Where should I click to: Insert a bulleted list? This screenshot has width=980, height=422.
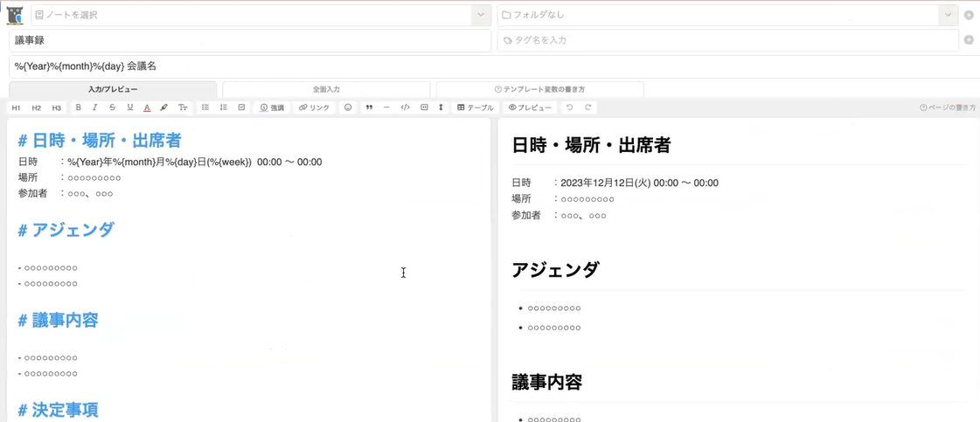click(205, 107)
